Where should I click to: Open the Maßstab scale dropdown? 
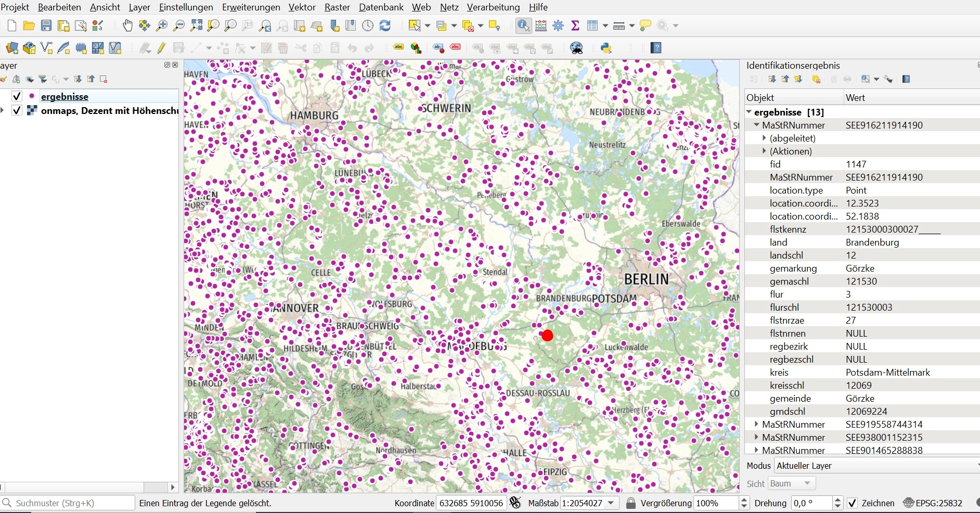(610, 503)
